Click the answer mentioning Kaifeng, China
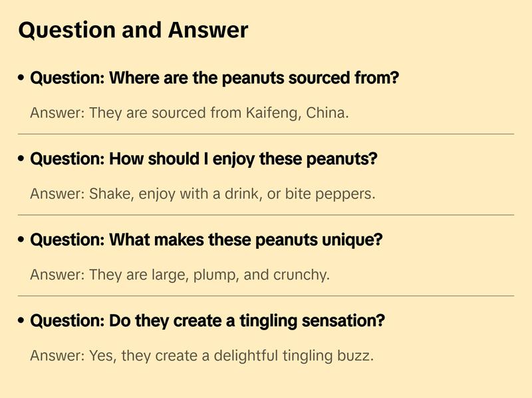532x398 pixels. tap(190, 113)
